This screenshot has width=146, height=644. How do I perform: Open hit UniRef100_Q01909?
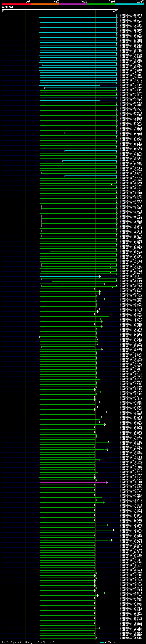[x=131, y=77]
